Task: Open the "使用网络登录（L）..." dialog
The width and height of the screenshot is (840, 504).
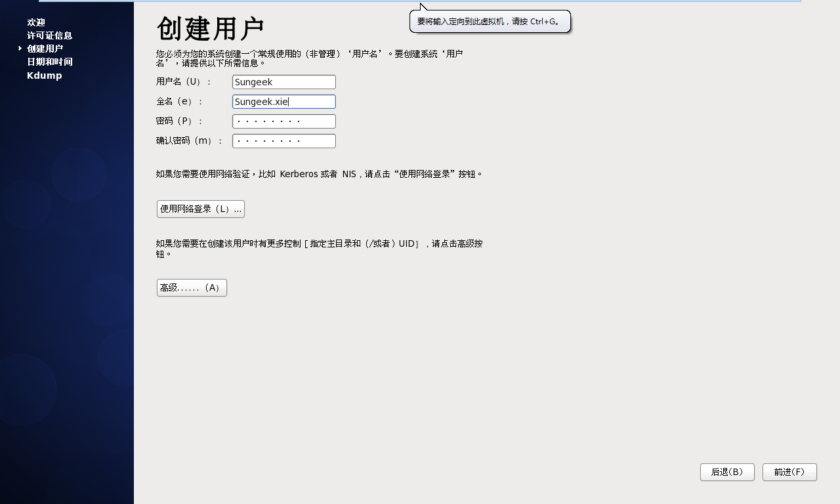Action: (200, 209)
